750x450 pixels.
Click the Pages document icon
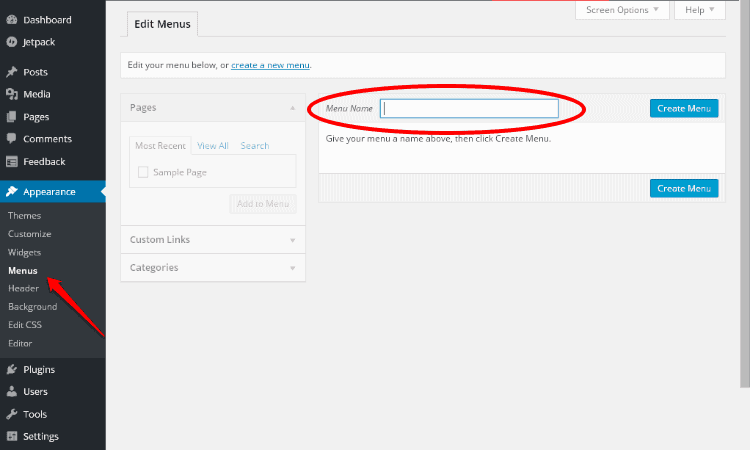[12, 117]
